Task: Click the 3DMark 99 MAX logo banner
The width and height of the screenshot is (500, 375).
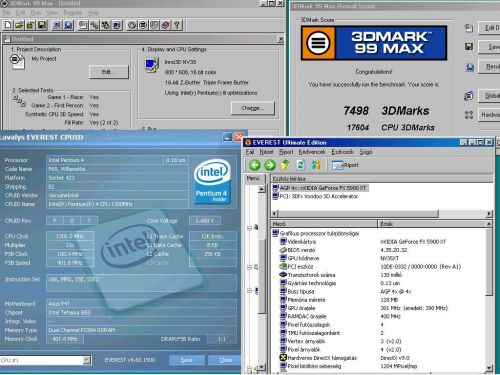Action: 374,43
